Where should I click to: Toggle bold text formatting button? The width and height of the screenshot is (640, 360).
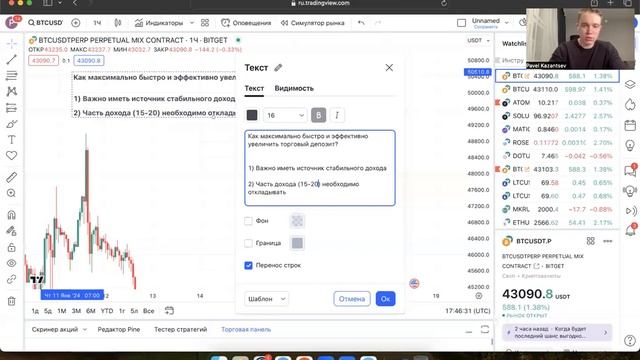pyautogui.click(x=318, y=116)
